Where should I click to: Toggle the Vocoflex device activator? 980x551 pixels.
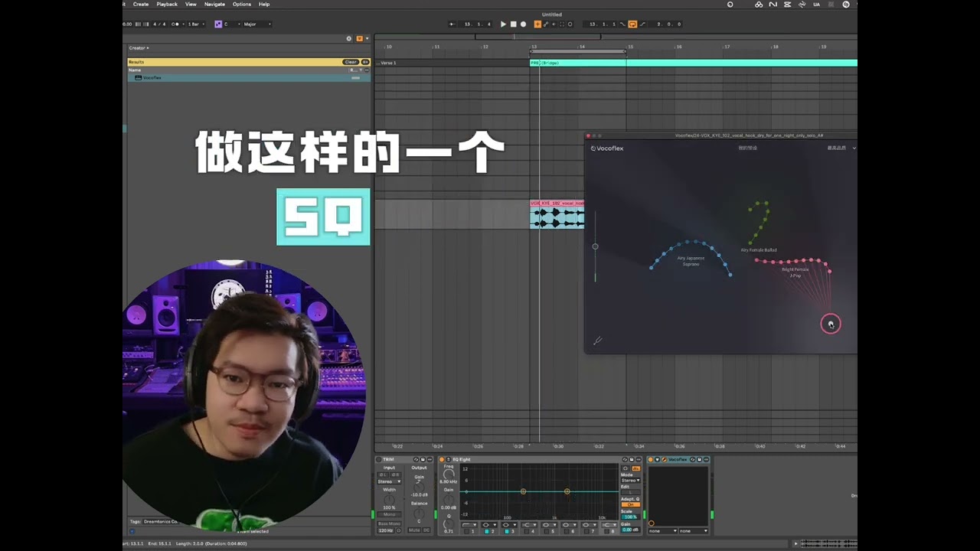click(651, 459)
